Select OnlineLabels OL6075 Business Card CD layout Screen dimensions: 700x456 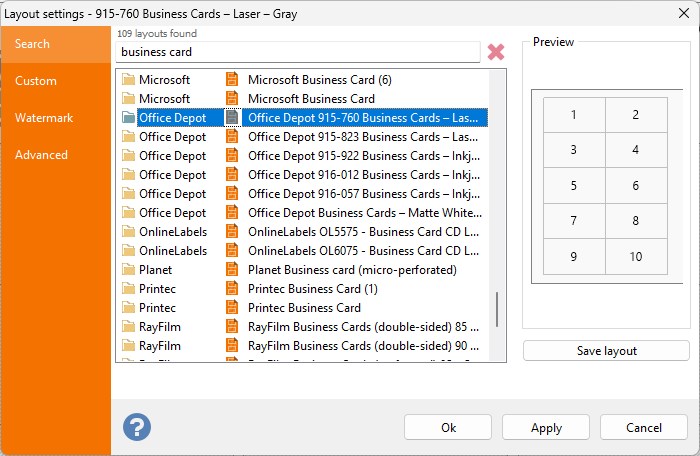click(x=363, y=251)
